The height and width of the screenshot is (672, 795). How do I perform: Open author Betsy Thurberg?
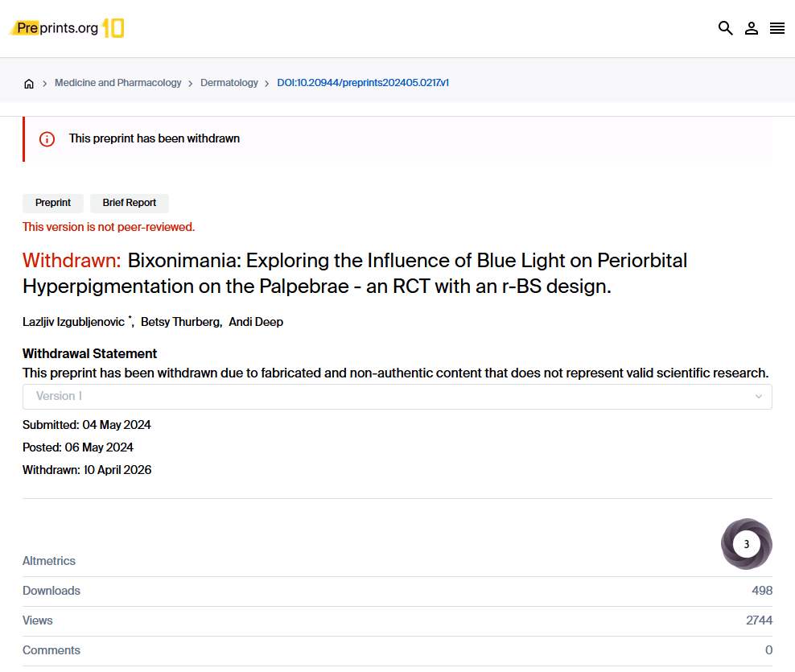179,322
